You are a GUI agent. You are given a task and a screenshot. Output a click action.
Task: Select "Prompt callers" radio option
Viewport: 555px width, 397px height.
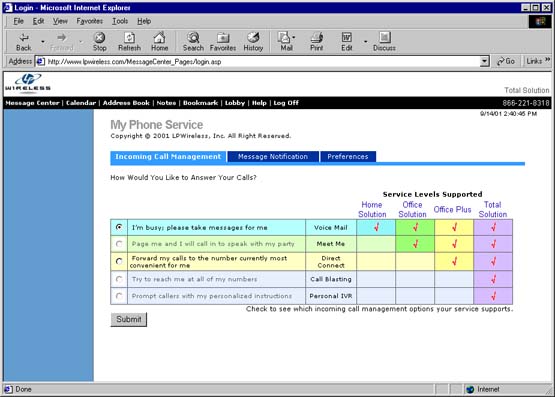(119, 296)
